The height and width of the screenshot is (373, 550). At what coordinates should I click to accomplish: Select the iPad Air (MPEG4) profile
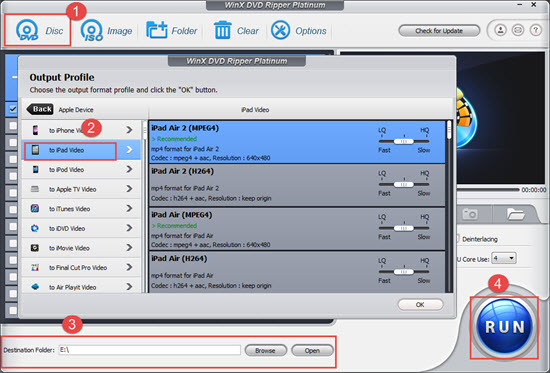tap(297, 229)
